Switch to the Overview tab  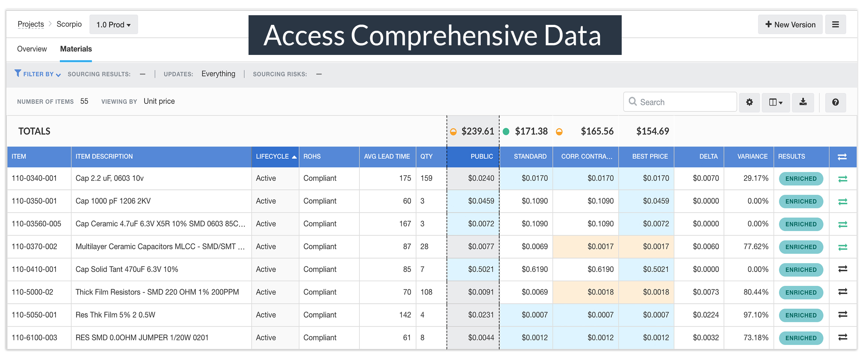point(32,49)
